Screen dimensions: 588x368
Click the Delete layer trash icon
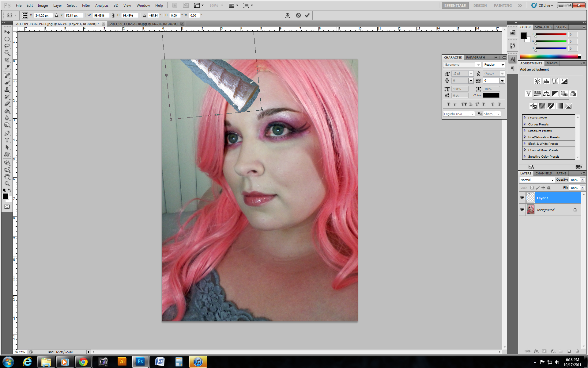pyautogui.click(x=577, y=351)
